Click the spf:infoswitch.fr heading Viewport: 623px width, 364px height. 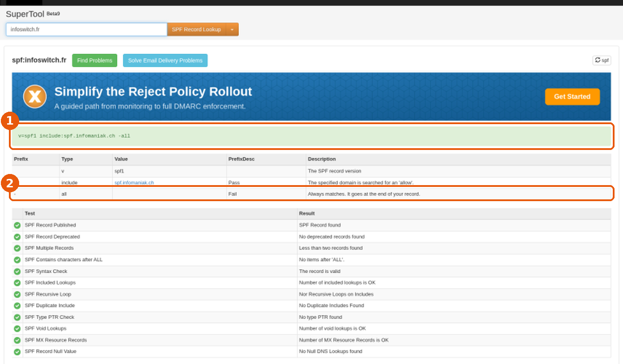(39, 60)
